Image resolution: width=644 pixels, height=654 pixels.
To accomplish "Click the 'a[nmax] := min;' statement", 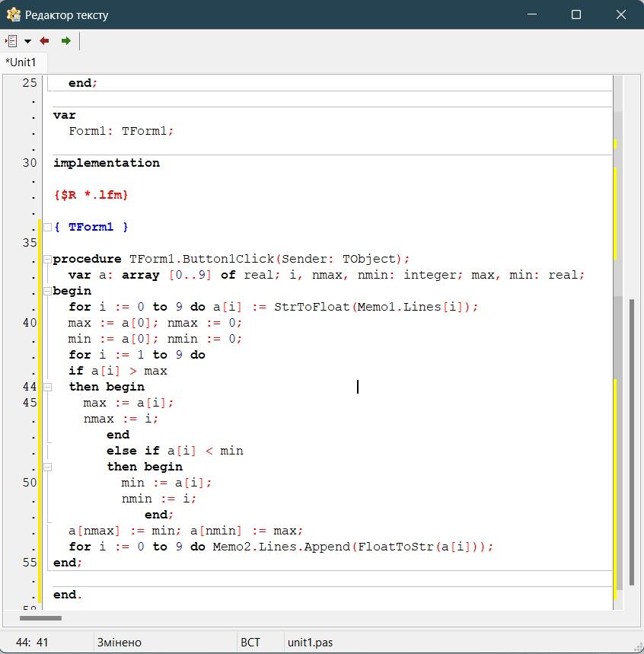I will tap(125, 531).
